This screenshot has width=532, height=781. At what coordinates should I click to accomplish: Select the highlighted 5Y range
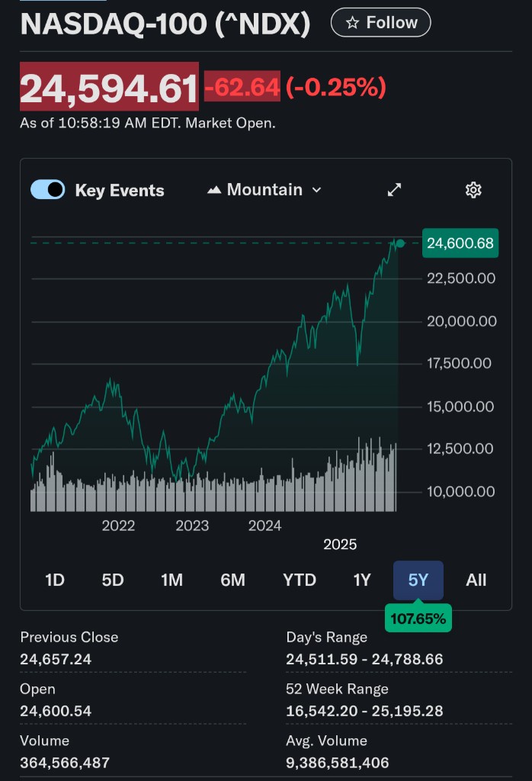pos(418,580)
